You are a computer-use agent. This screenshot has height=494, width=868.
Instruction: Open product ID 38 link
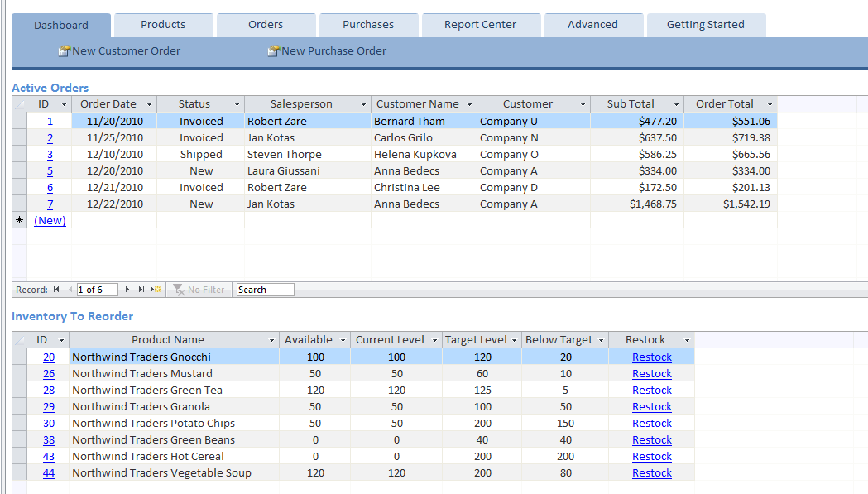(x=49, y=440)
